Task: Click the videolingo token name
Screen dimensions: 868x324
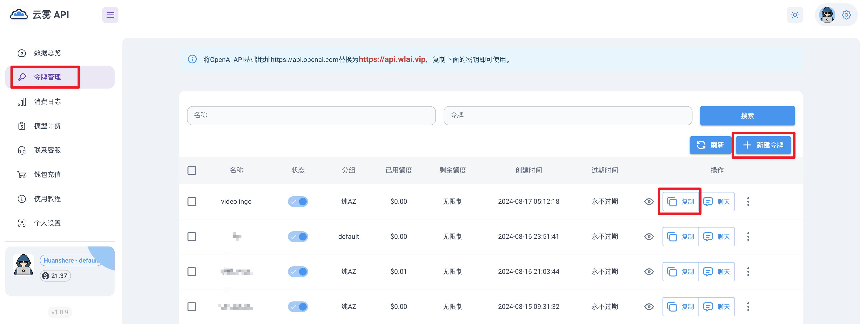Action: [236, 202]
